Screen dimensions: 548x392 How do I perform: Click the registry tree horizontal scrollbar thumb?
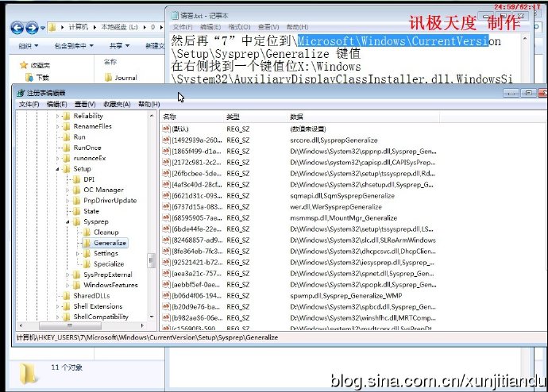click(x=70, y=325)
